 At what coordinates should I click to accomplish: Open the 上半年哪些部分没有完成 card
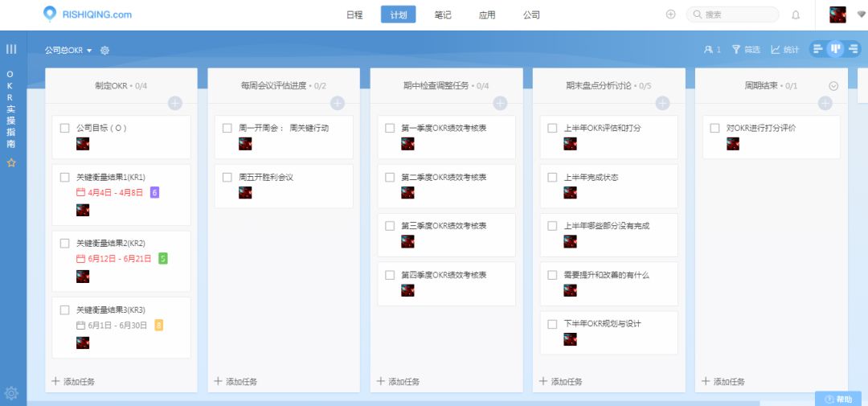pyautogui.click(x=609, y=235)
